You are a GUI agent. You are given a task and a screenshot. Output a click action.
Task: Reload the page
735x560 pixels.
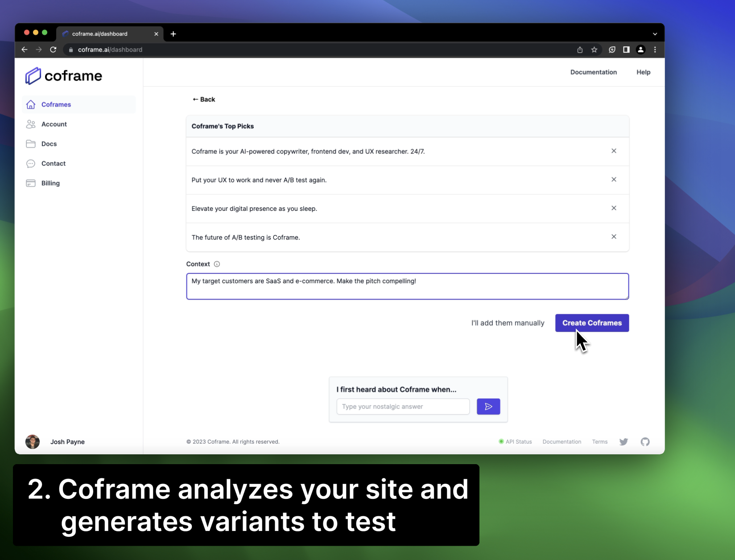click(53, 49)
